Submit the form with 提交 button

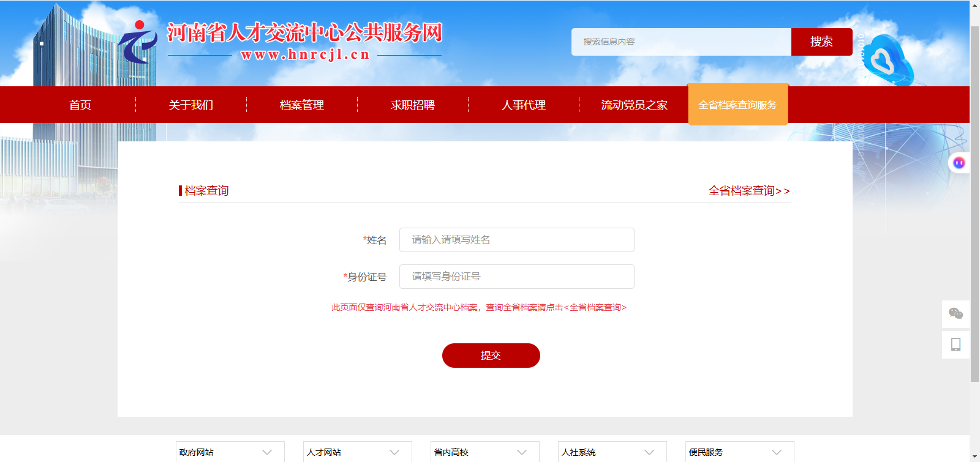(491, 356)
